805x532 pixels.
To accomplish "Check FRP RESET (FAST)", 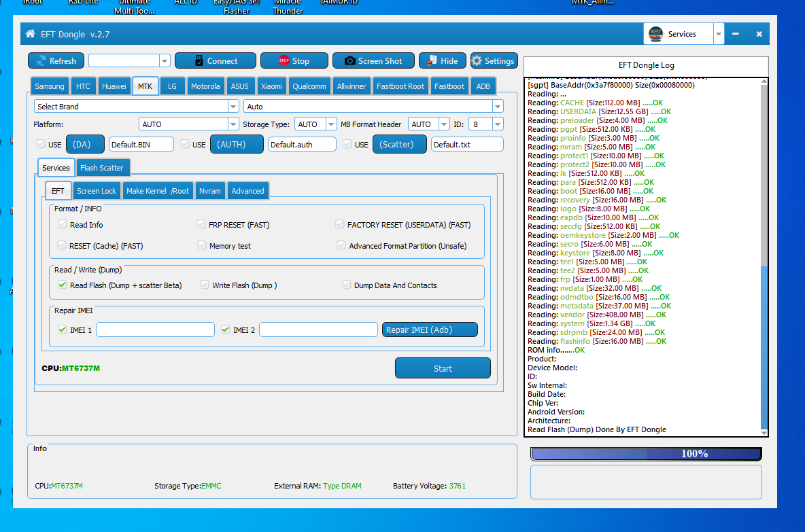I will tap(201, 224).
